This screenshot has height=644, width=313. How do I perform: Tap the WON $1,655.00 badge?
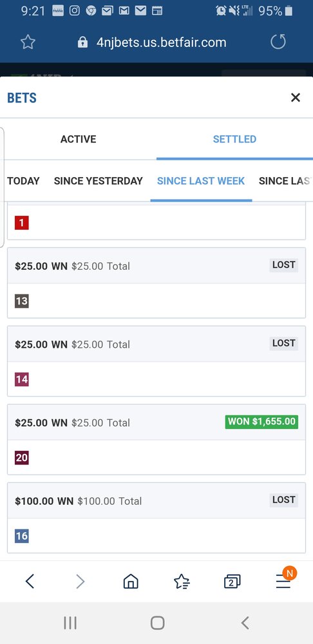click(x=261, y=422)
